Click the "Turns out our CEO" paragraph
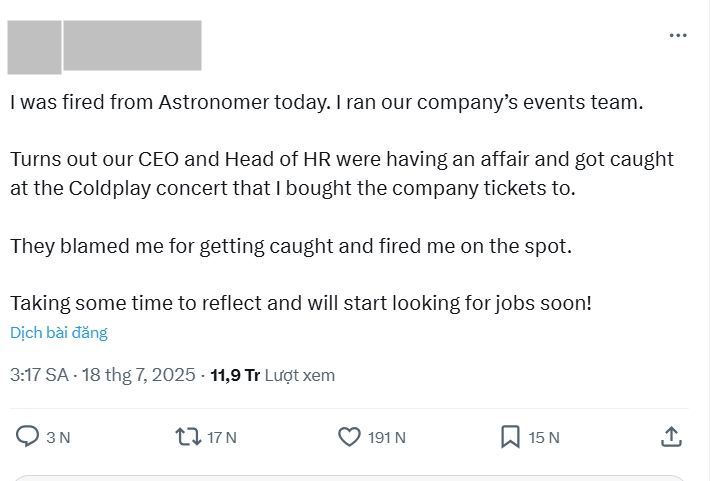The image size is (726, 481). pos(342,174)
